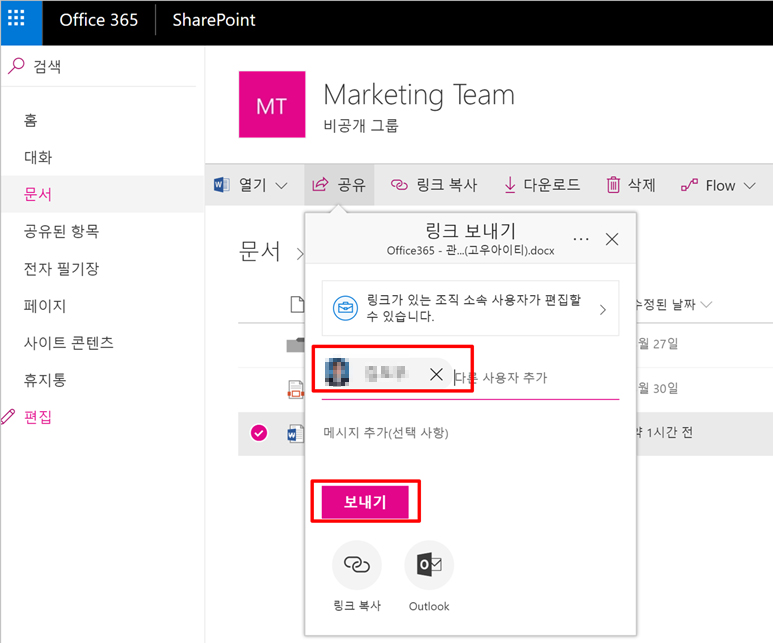
Task: Click the Word document icon in selected row
Action: (295, 433)
